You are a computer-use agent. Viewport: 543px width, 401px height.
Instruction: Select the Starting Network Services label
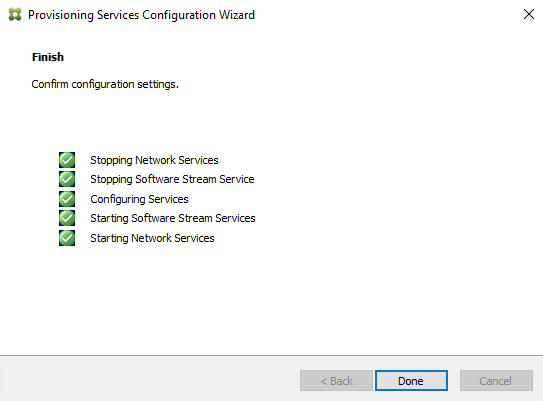click(x=152, y=238)
